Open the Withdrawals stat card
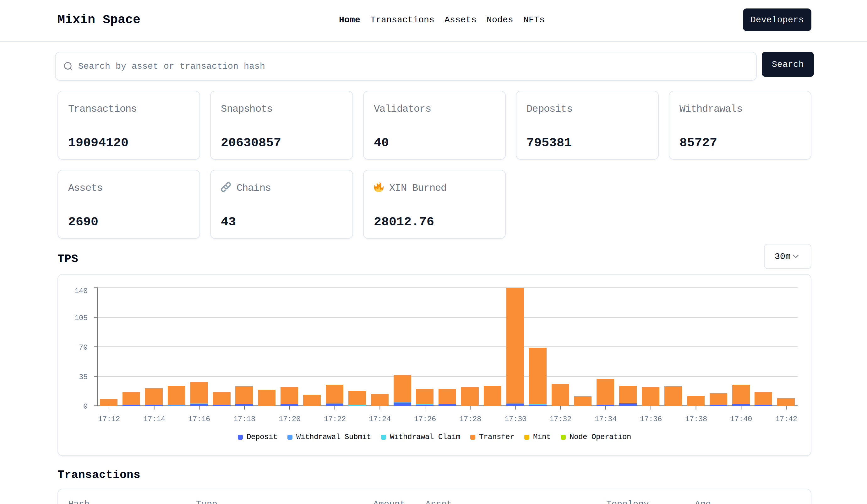867x504 pixels. pos(740,125)
